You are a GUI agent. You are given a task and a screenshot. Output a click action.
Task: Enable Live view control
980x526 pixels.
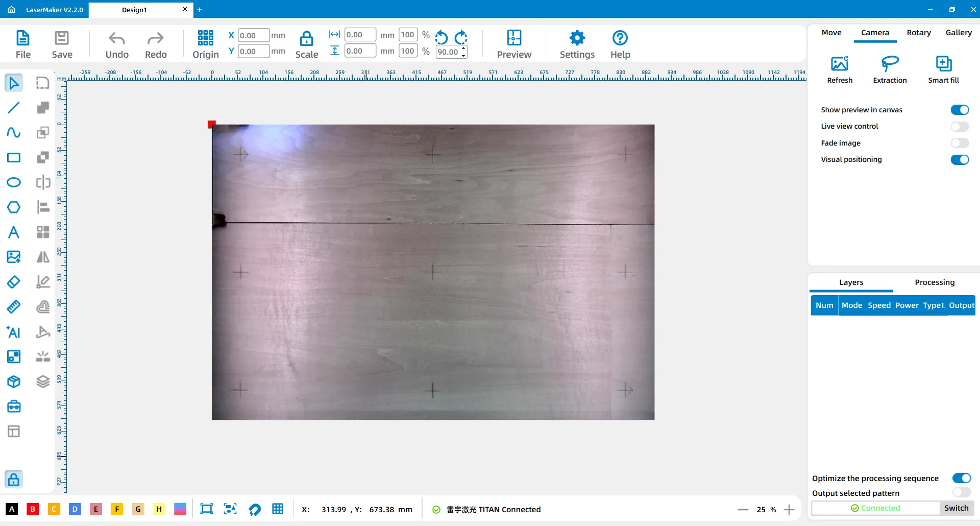pos(960,127)
